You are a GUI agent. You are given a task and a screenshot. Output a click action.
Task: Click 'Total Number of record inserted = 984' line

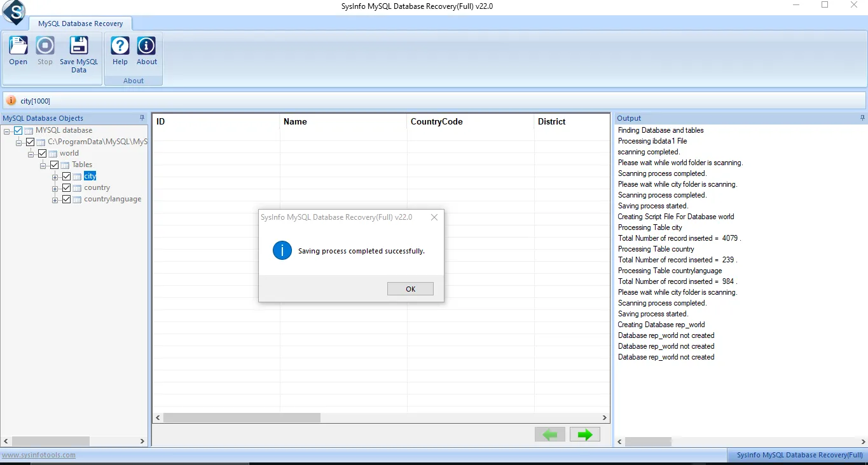(678, 281)
